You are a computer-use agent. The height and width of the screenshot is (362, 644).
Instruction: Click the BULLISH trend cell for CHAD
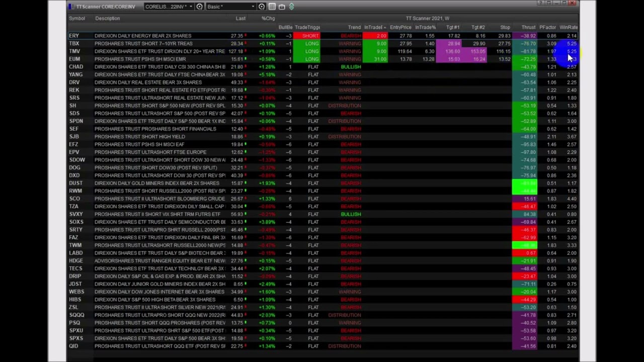pyautogui.click(x=351, y=67)
